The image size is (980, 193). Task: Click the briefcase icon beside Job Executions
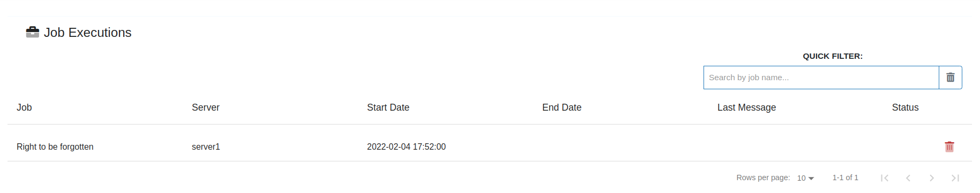pos(33,33)
